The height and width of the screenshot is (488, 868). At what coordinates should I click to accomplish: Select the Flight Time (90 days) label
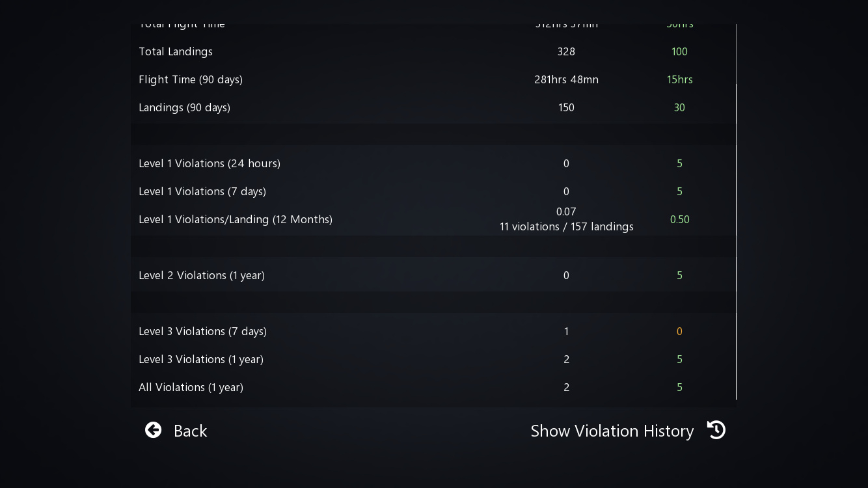(191, 79)
